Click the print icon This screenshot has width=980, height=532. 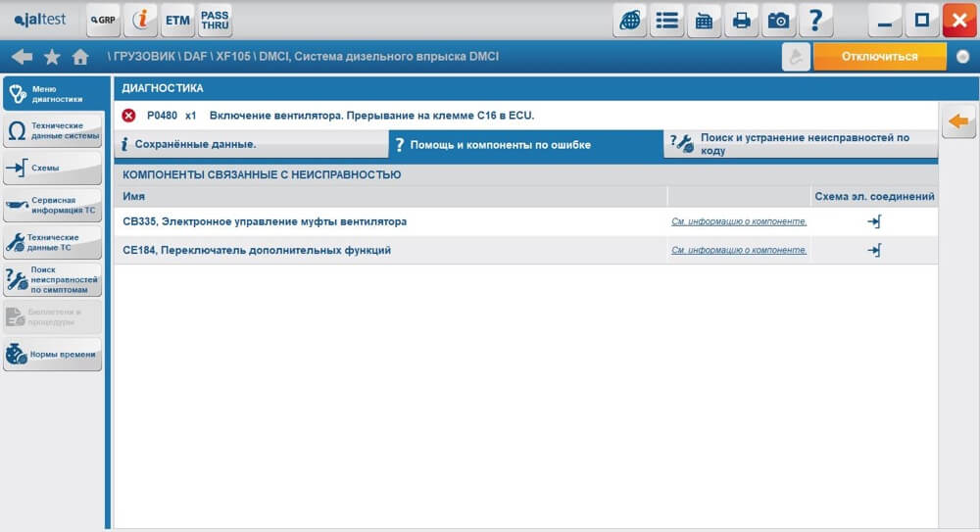[x=741, y=20]
